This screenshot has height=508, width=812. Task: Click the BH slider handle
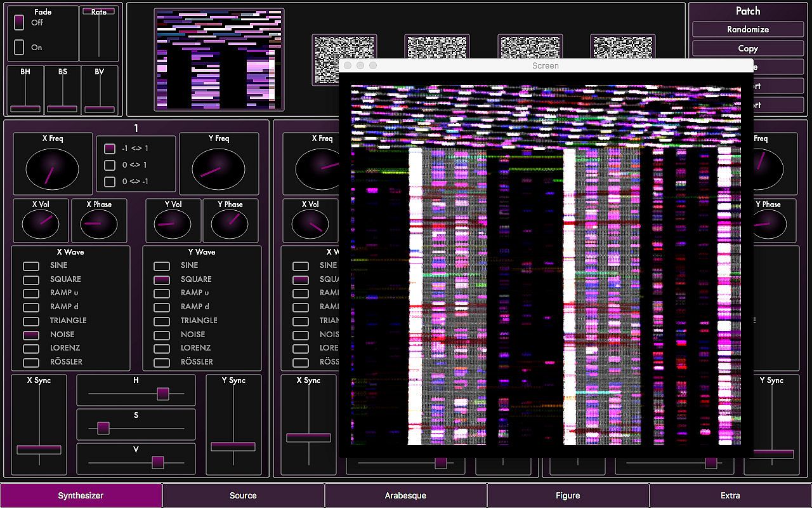25,109
